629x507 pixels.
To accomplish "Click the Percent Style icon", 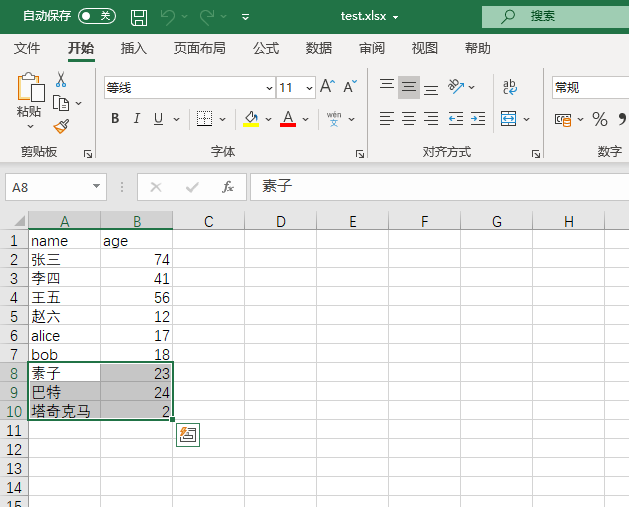I will 600,119.
